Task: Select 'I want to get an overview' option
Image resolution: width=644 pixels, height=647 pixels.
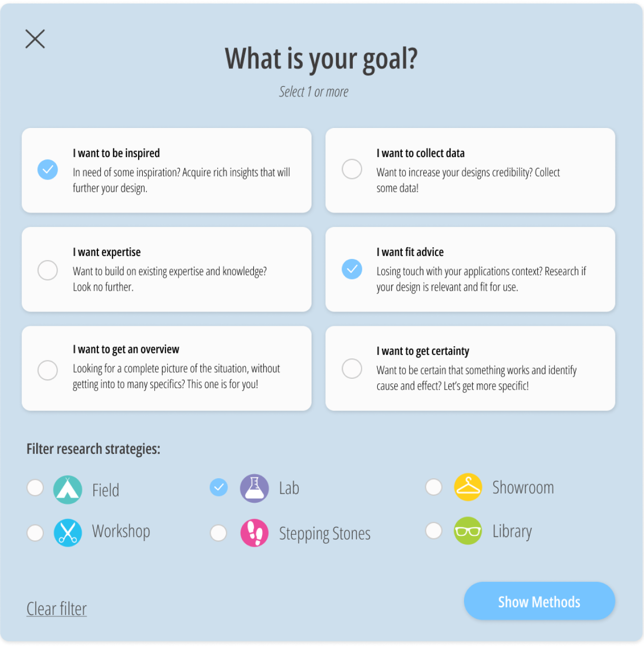Action: 167,368
